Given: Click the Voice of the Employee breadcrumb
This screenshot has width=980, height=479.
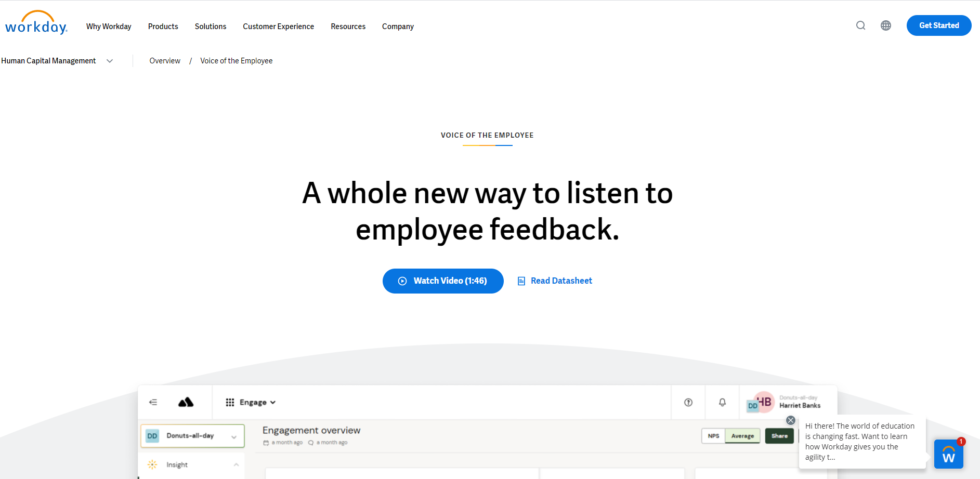Looking at the screenshot, I should 236,61.
